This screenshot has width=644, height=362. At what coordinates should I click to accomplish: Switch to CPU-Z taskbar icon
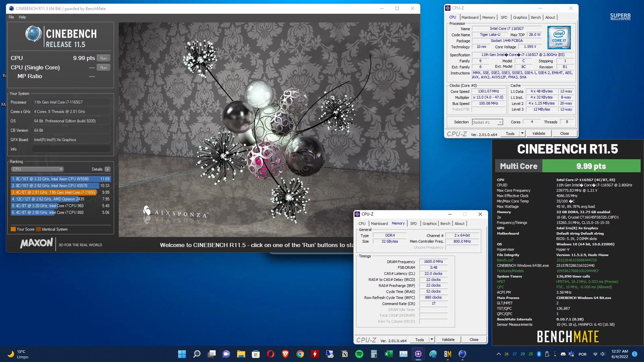418,354
